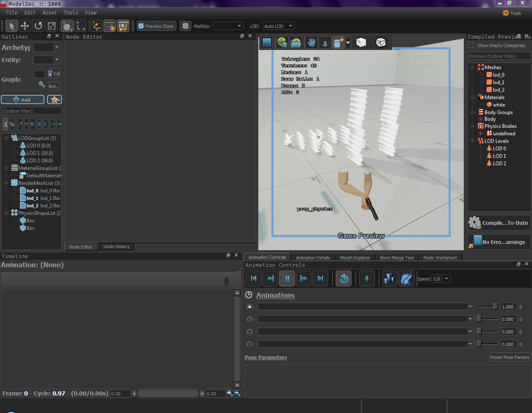This screenshot has width=532, height=413.
Task: Open the MatGrp dropdown
Action: [x=228, y=26]
